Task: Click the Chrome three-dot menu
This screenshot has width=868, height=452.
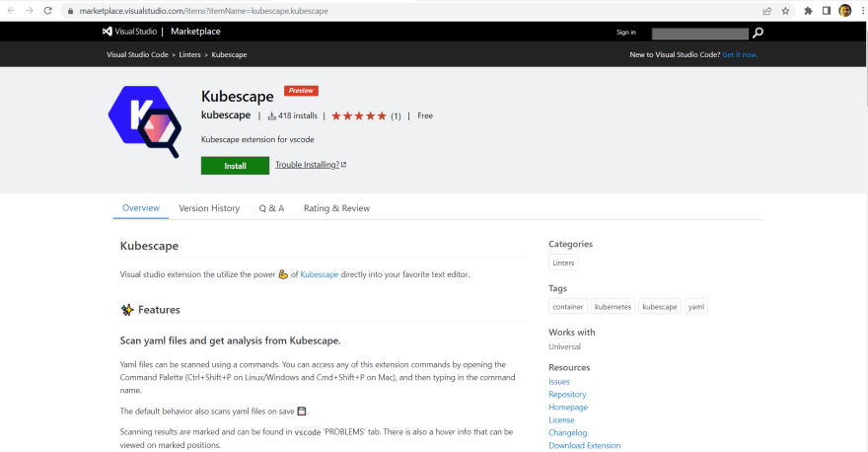Action: [x=862, y=11]
